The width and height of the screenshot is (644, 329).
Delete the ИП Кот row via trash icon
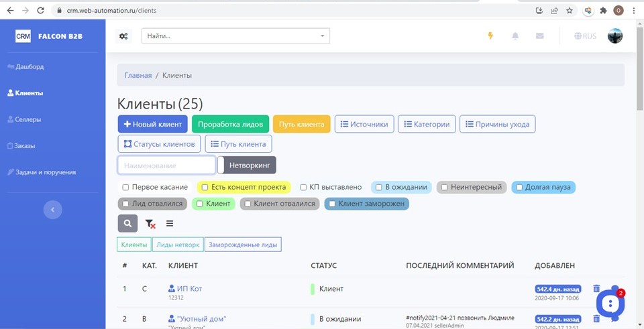pos(596,289)
